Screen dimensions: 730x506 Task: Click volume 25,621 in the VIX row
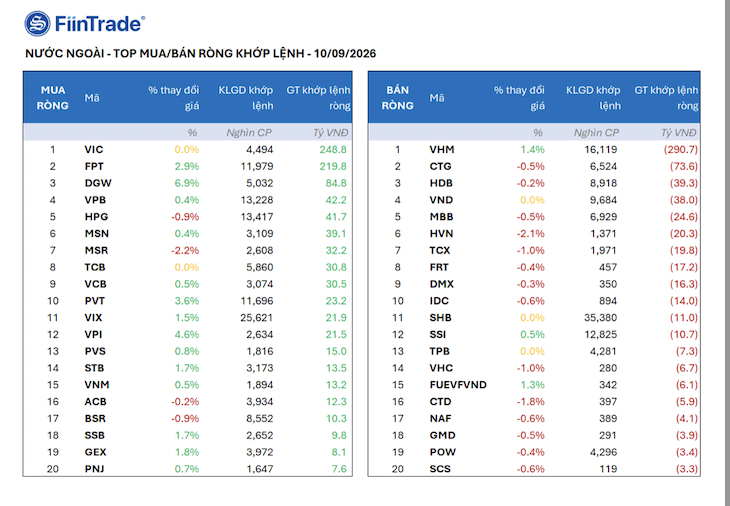pyautogui.click(x=257, y=317)
